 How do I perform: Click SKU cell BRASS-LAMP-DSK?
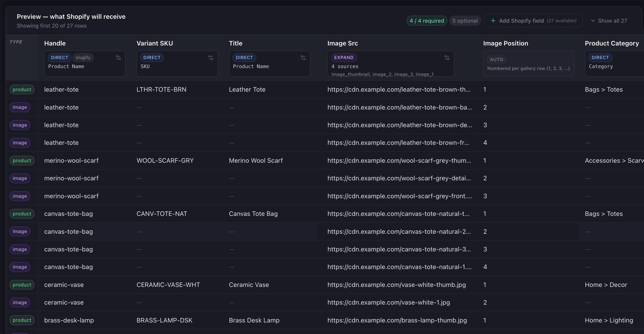[x=164, y=320]
